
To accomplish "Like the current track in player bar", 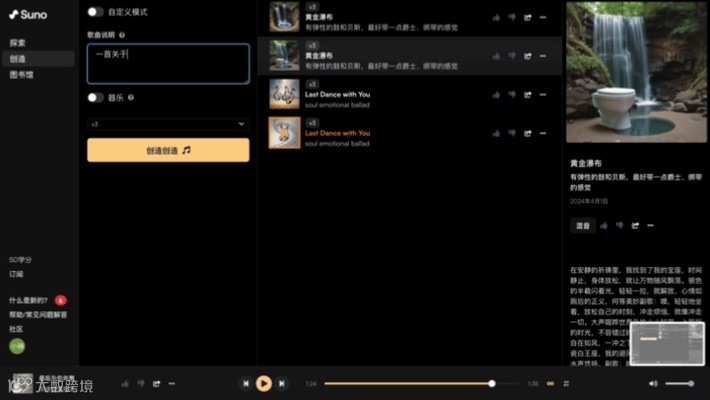I will pyautogui.click(x=125, y=384).
